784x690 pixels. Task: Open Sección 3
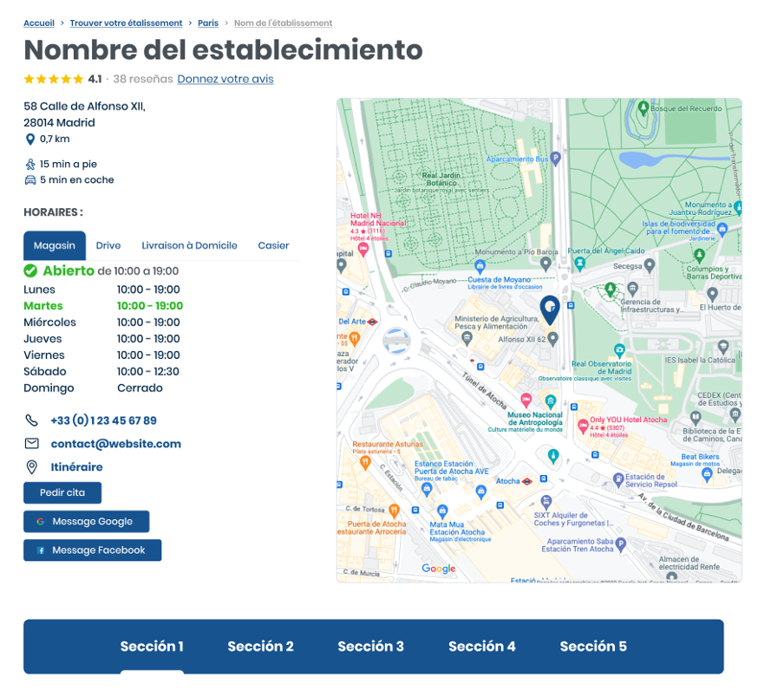tap(370, 647)
